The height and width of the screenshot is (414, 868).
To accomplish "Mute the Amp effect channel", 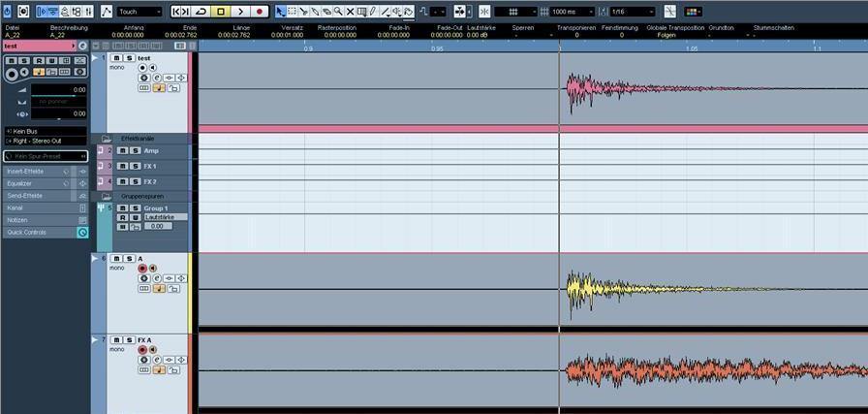I will click(x=122, y=150).
